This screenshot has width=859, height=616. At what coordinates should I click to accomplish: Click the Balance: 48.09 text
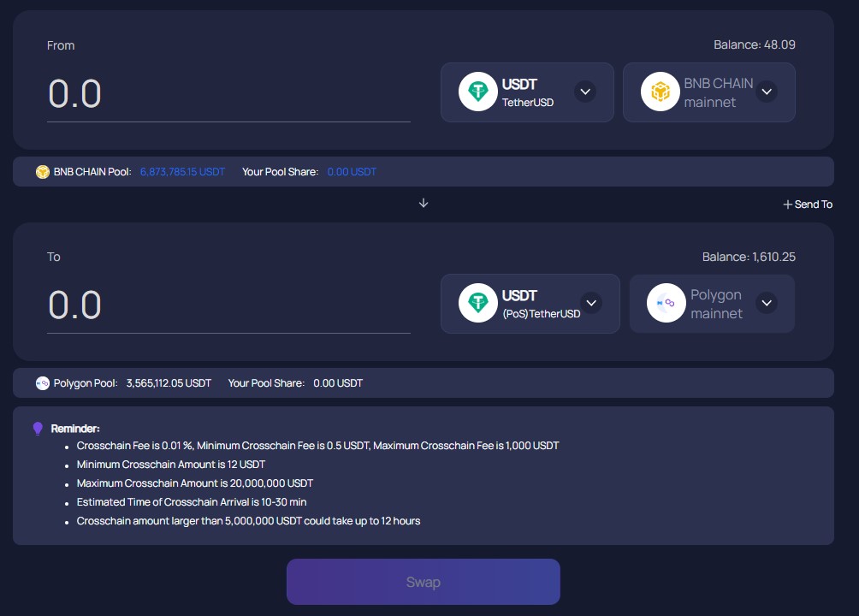[x=755, y=45]
